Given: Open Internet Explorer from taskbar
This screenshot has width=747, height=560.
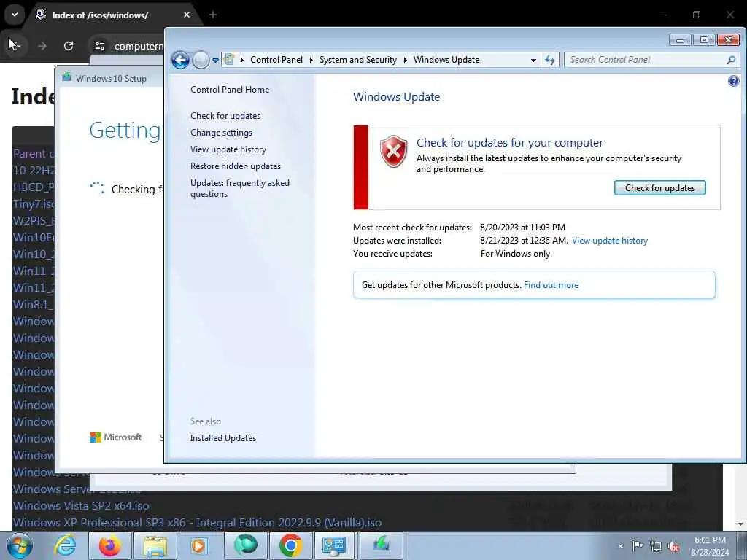Looking at the screenshot, I should pyautogui.click(x=65, y=545).
